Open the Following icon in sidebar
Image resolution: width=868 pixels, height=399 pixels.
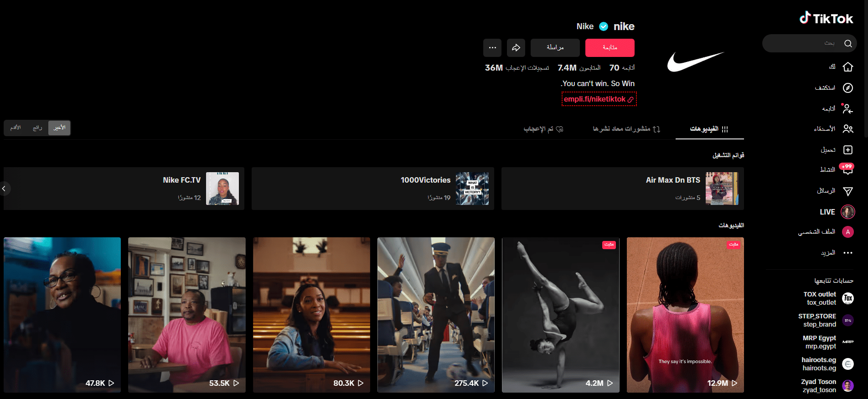(848, 109)
